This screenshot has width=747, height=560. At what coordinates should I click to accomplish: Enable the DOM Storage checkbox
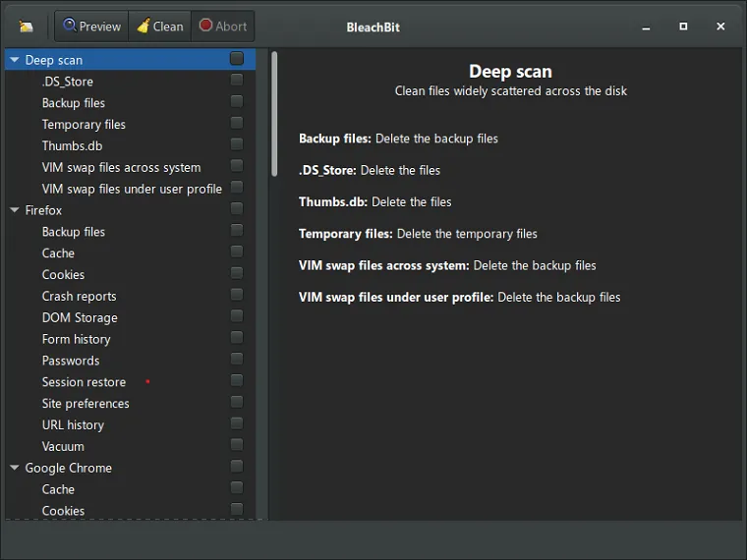237,315
